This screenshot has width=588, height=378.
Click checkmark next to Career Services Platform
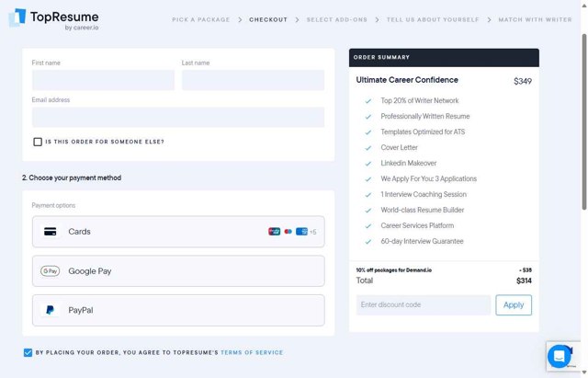coord(368,226)
